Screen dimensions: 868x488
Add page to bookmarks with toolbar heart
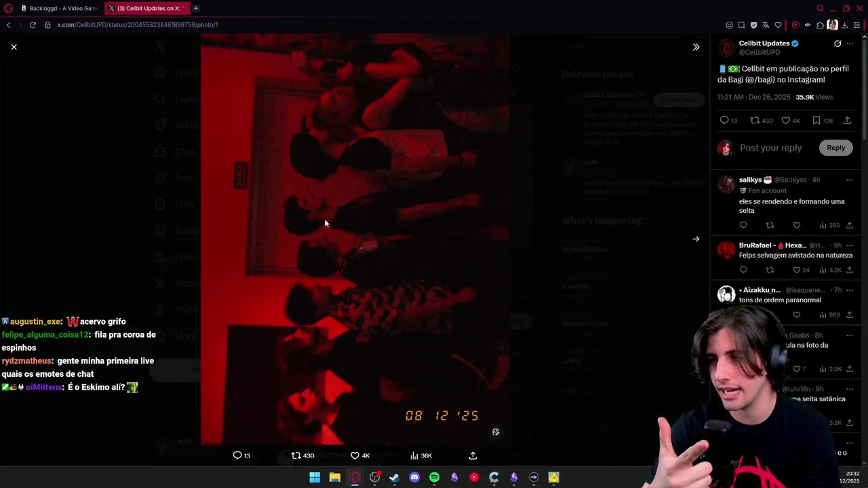778,25
